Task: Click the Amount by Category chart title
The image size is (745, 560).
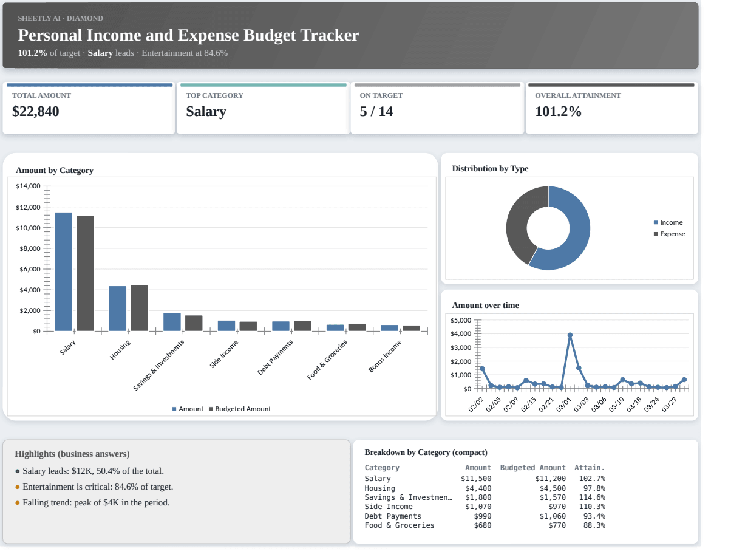Action: (55, 171)
